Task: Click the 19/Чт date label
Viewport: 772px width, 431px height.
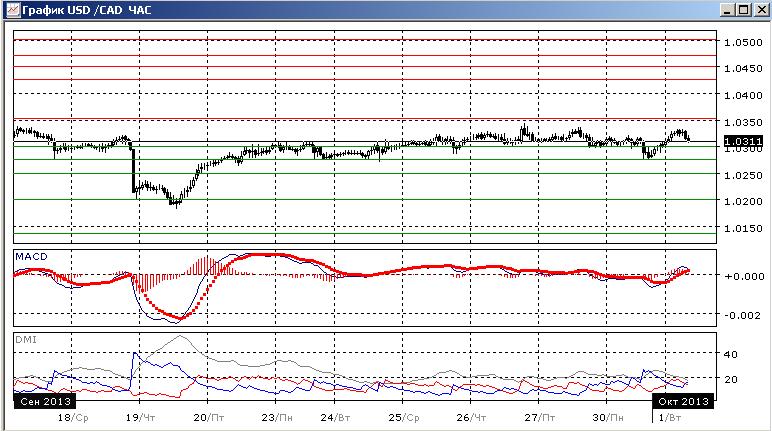Action: click(x=140, y=418)
